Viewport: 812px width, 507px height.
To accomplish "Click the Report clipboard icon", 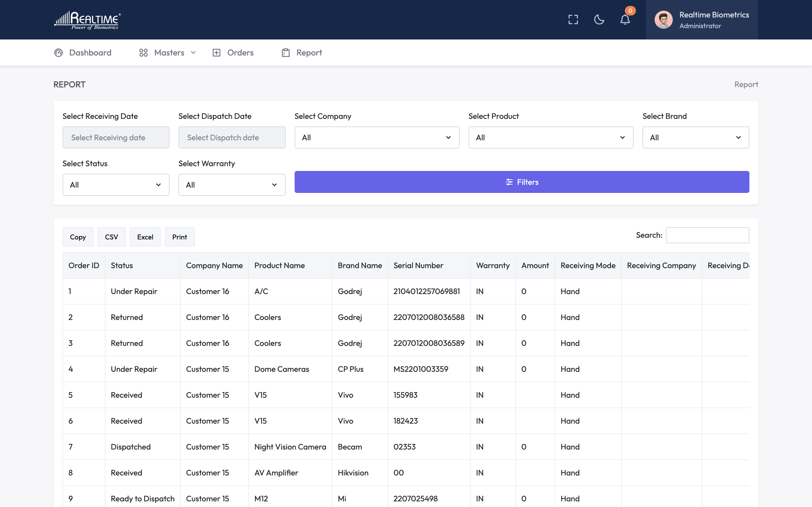I will tap(286, 53).
